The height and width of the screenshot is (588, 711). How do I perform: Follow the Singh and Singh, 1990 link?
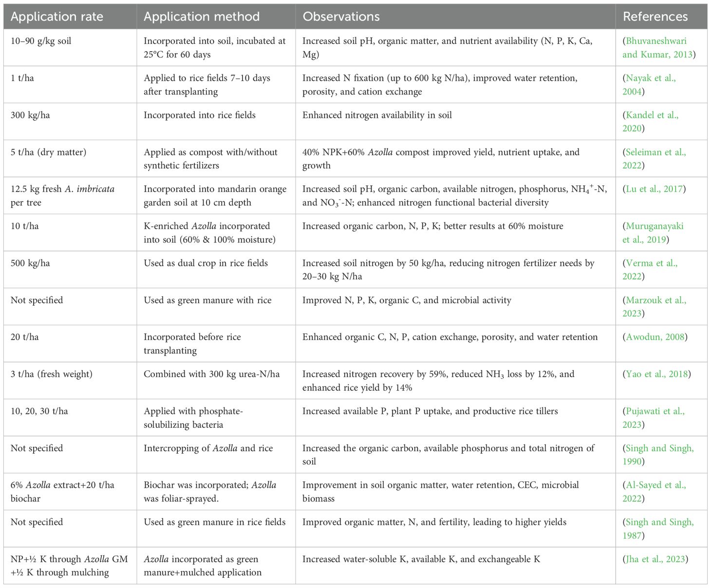659,448
